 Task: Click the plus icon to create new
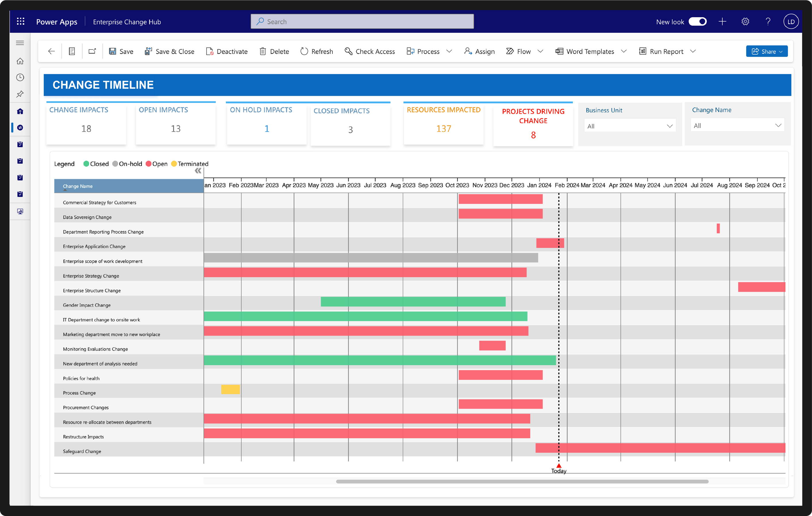click(722, 22)
